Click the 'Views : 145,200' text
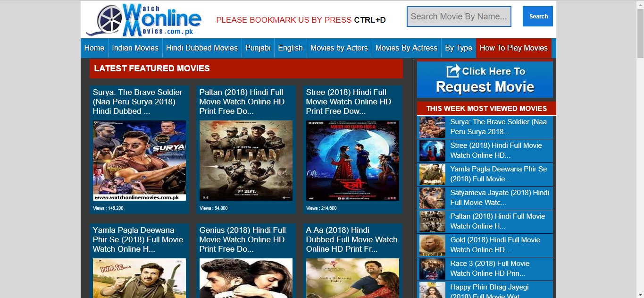Screen dimensions: 644x298 pos(108,208)
